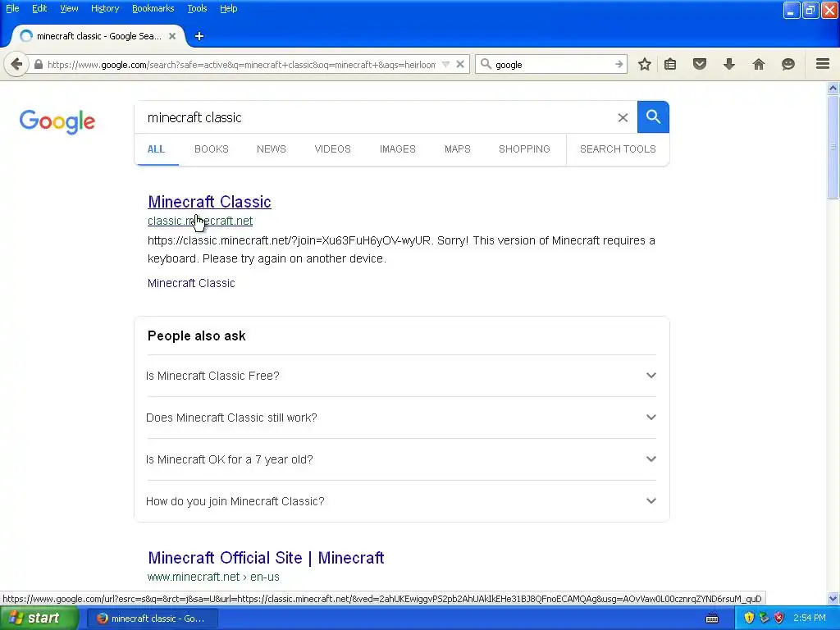Close the minecraft classic tab
840x630 pixels.
[x=172, y=36]
